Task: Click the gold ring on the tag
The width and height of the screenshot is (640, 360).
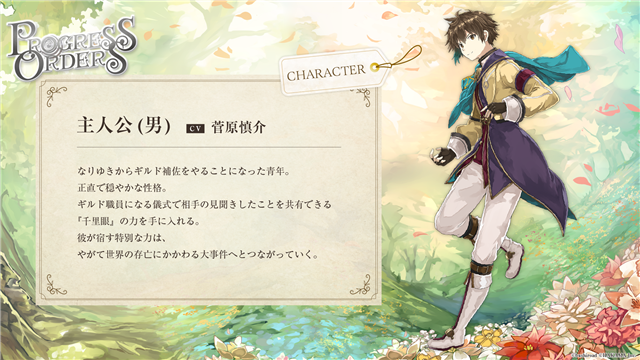Action: point(374,68)
